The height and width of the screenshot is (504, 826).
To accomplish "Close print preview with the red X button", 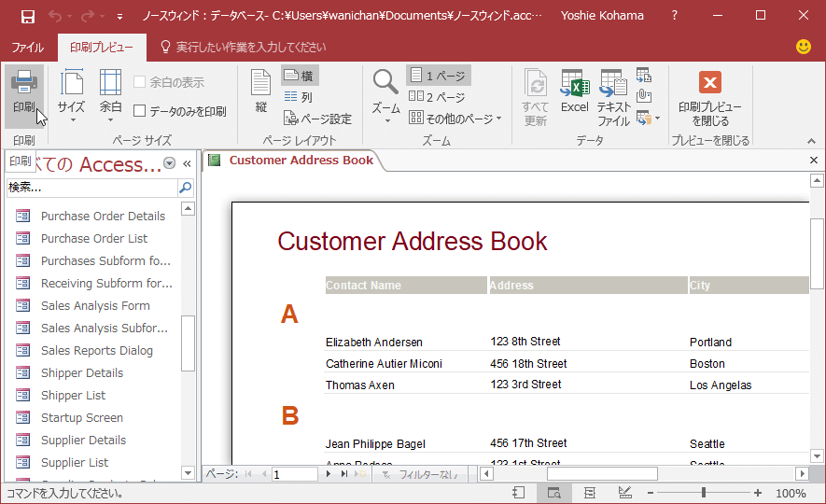I will 709,96.
